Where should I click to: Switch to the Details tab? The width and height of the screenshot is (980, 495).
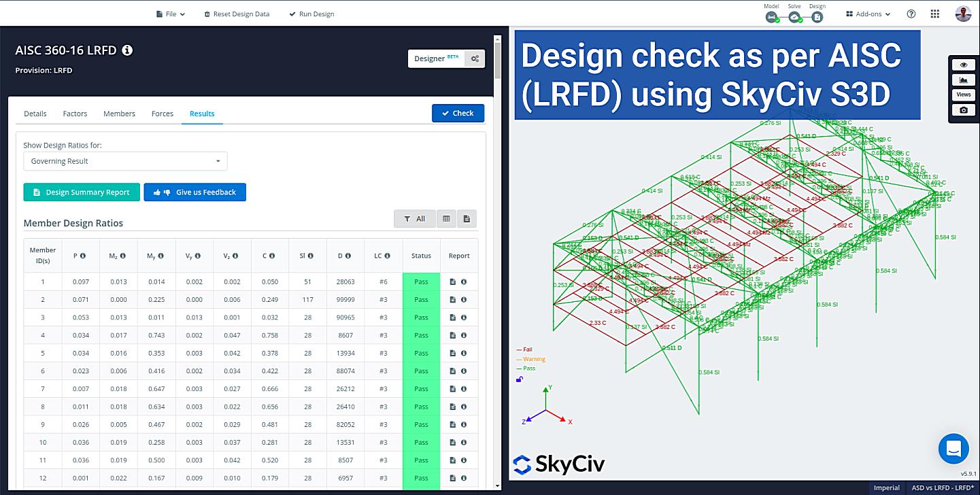coord(35,114)
